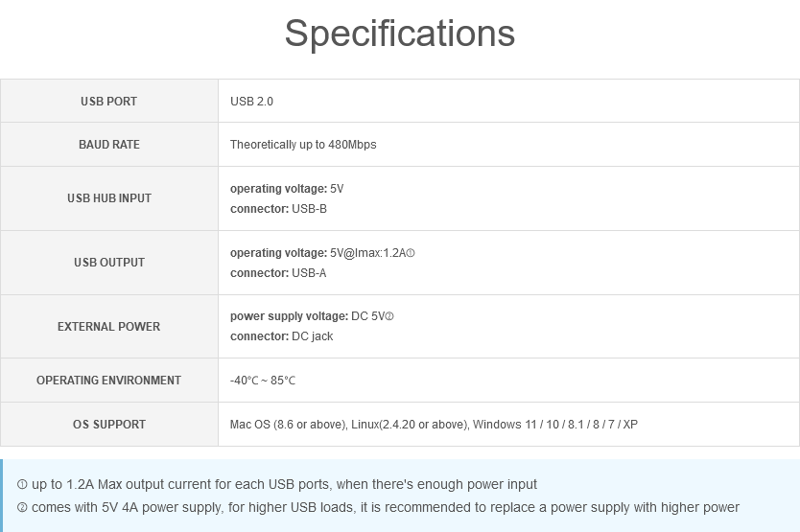
Task: Click the operating voltage 5V line
Action: click(x=287, y=189)
